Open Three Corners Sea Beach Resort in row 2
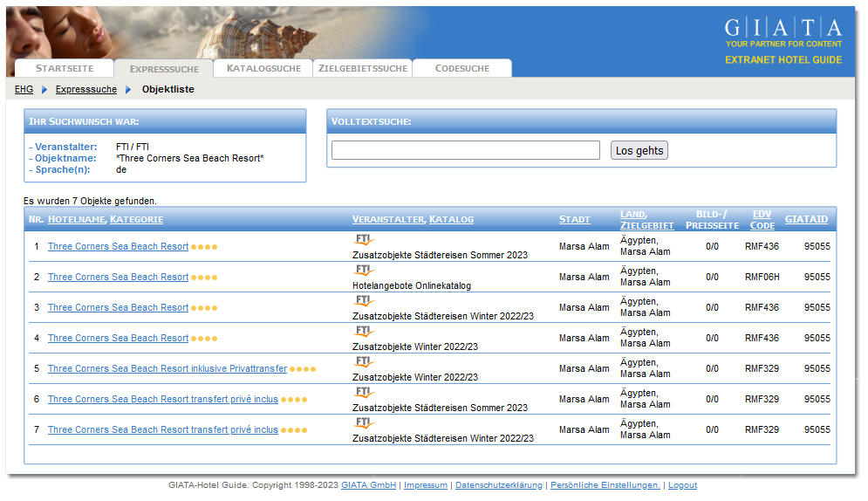Image resolution: width=868 pixels, height=501 pixels. tap(118, 277)
